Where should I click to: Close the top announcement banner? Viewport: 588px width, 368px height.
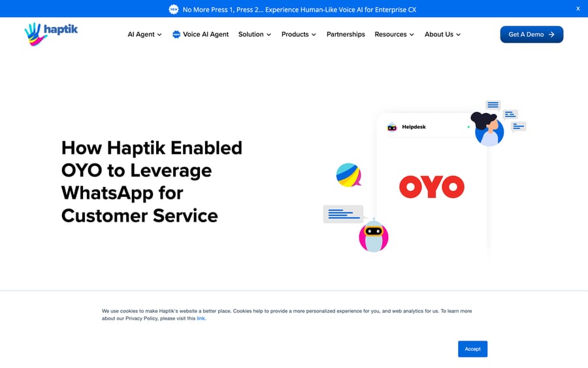coord(578,8)
